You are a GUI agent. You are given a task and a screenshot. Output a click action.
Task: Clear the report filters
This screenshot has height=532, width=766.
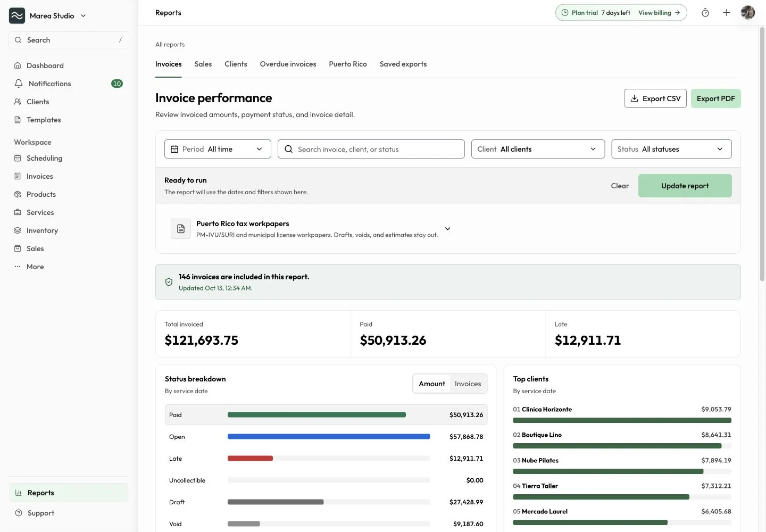coord(620,186)
